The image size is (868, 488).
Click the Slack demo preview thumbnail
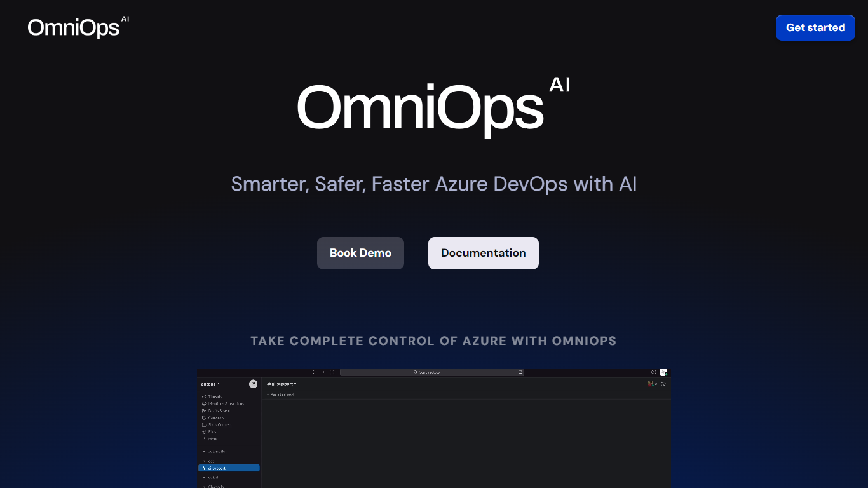[433, 428]
